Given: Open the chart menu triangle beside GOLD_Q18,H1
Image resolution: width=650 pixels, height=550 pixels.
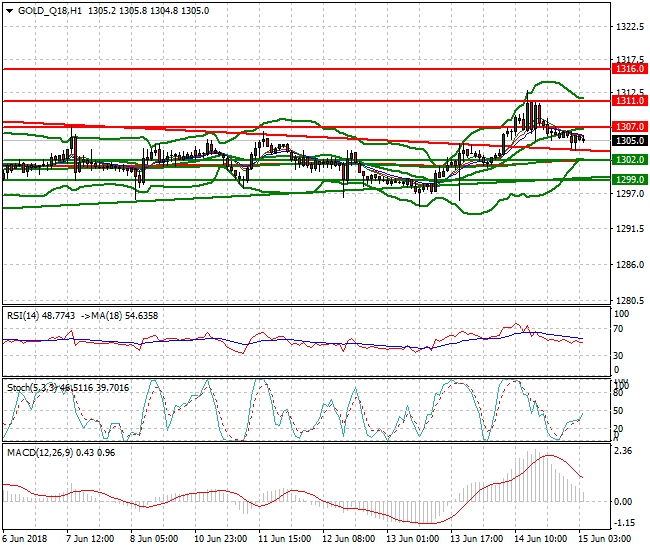Looking at the screenshot, I should 10,11.
